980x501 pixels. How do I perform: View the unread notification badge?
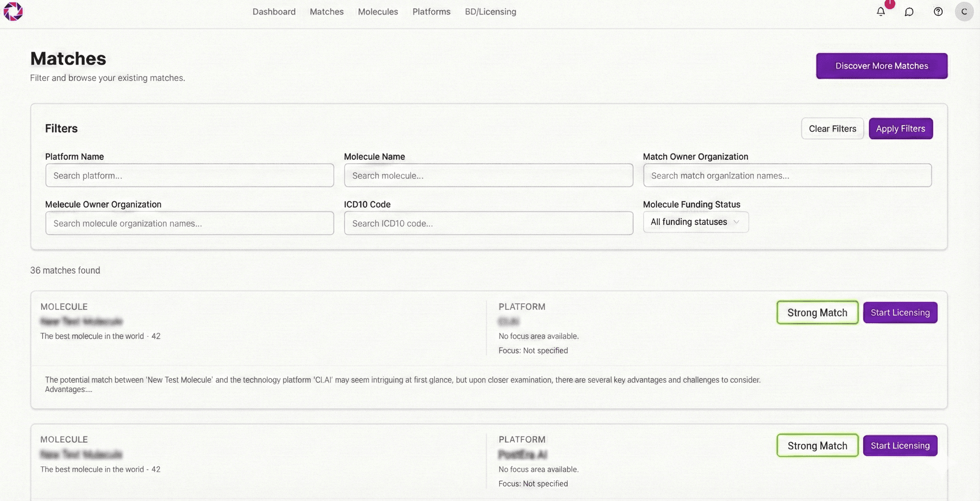point(889,4)
